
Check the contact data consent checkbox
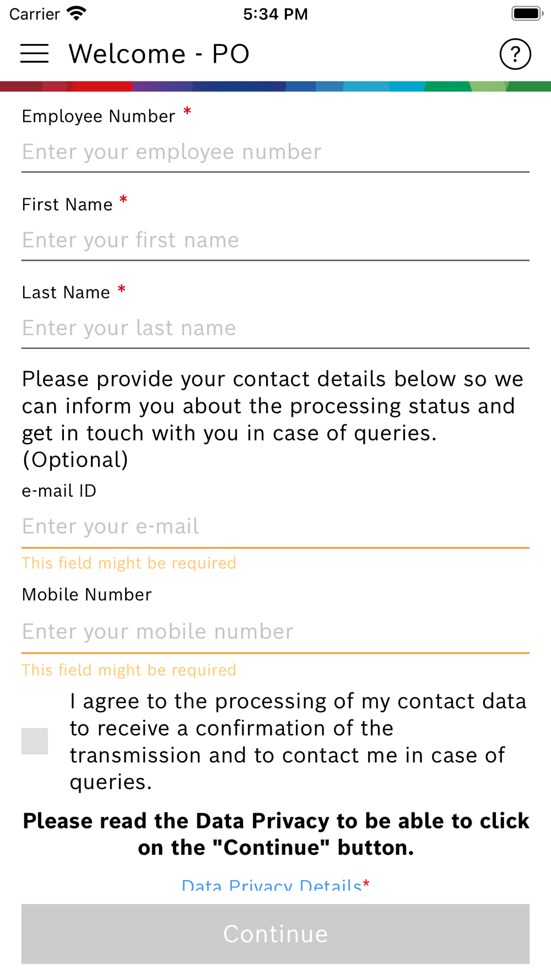35,741
